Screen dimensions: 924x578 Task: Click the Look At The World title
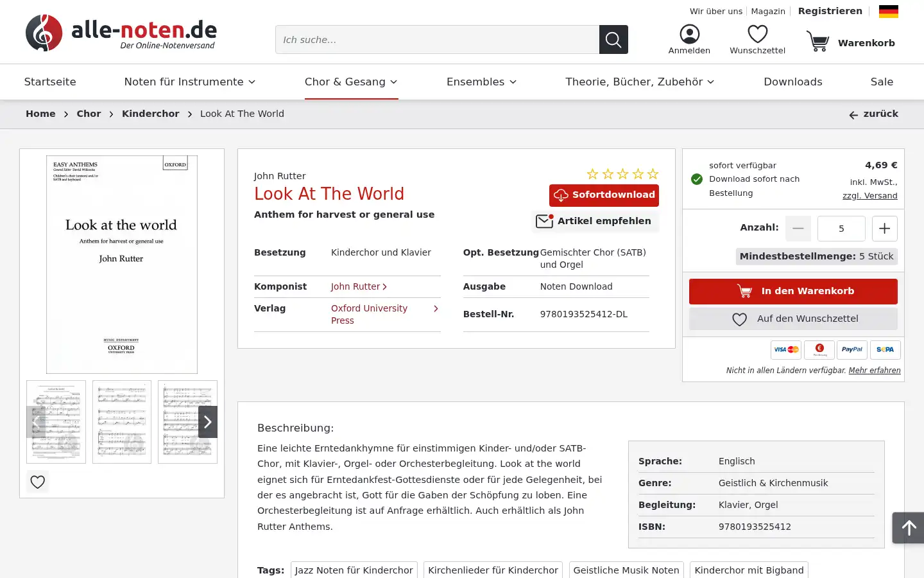329,194
